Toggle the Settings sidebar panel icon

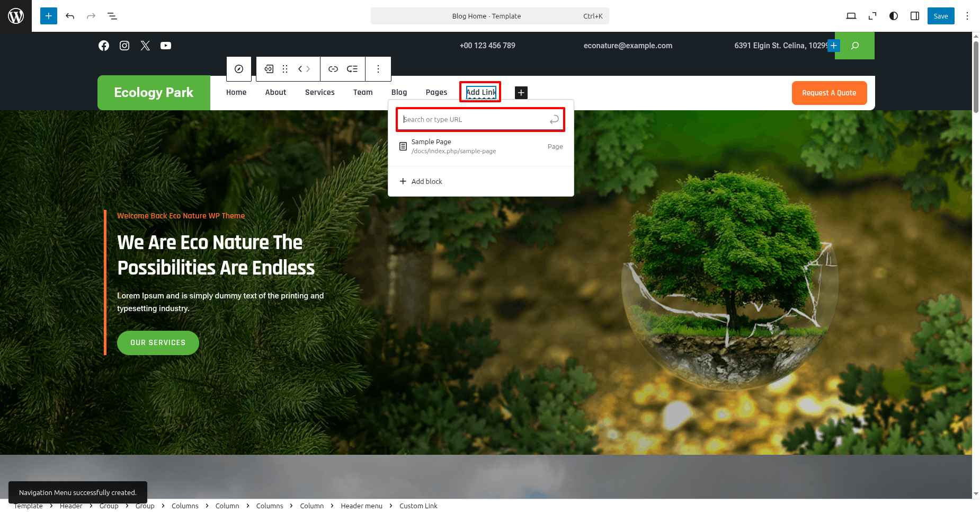[915, 16]
